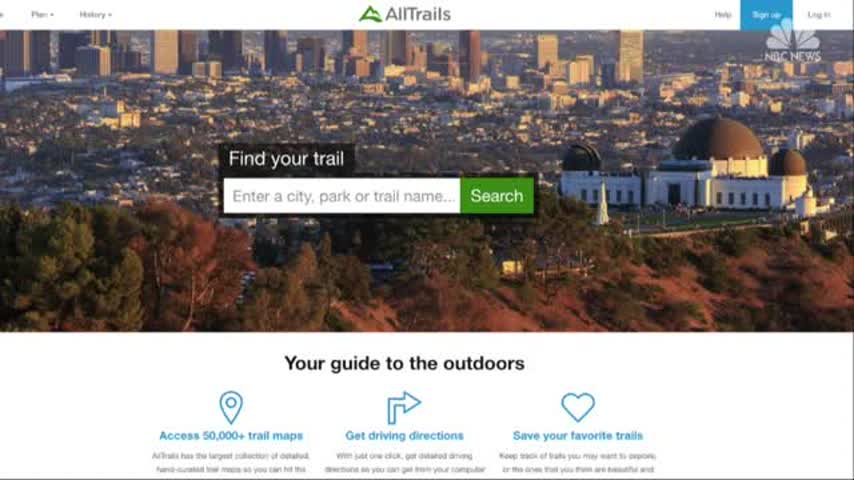Click the Griffith Observatory dome in the hero photo
This screenshot has height=480, width=854.
(719, 139)
